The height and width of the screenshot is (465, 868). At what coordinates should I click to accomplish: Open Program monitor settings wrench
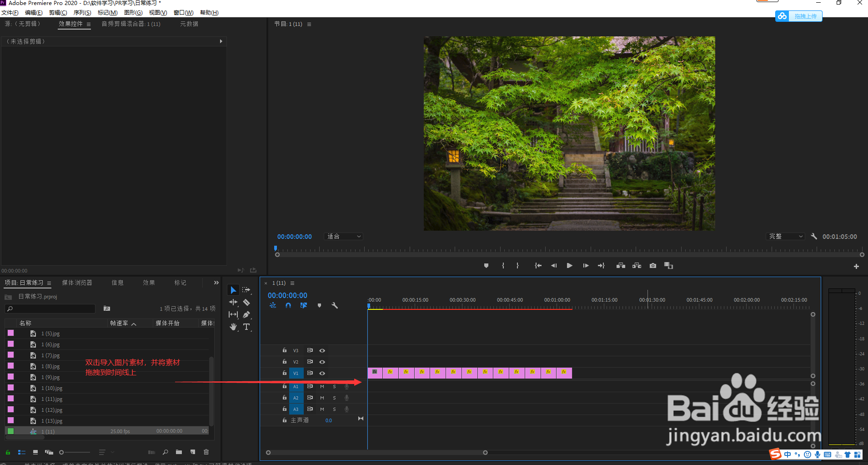[814, 237]
